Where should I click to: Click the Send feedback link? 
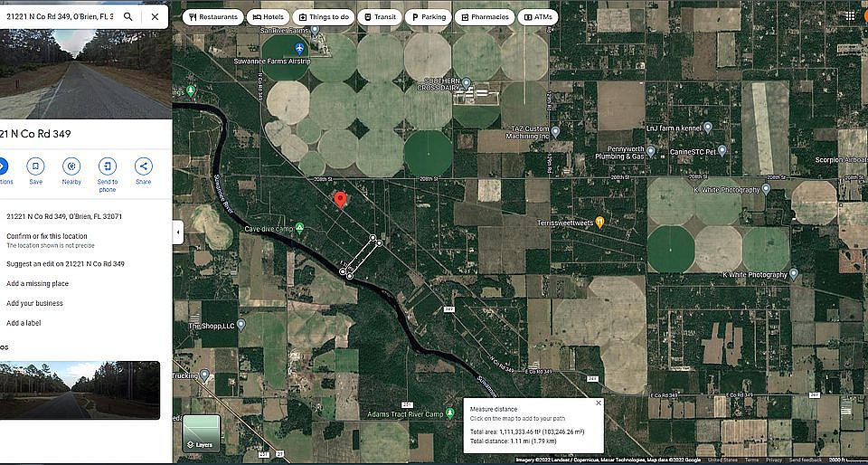pos(806,460)
